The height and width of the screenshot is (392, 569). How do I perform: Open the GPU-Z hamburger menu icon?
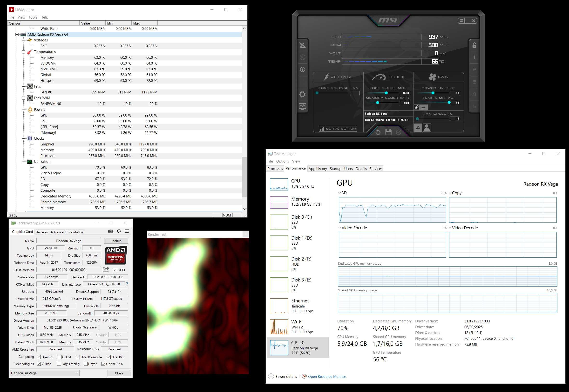pyautogui.click(x=127, y=231)
